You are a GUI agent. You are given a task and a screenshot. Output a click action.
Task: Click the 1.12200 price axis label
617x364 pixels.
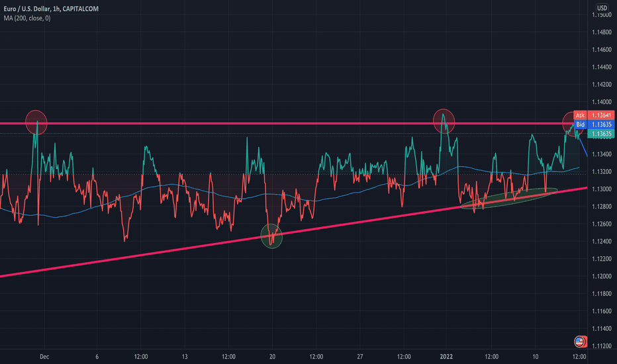[x=602, y=259]
